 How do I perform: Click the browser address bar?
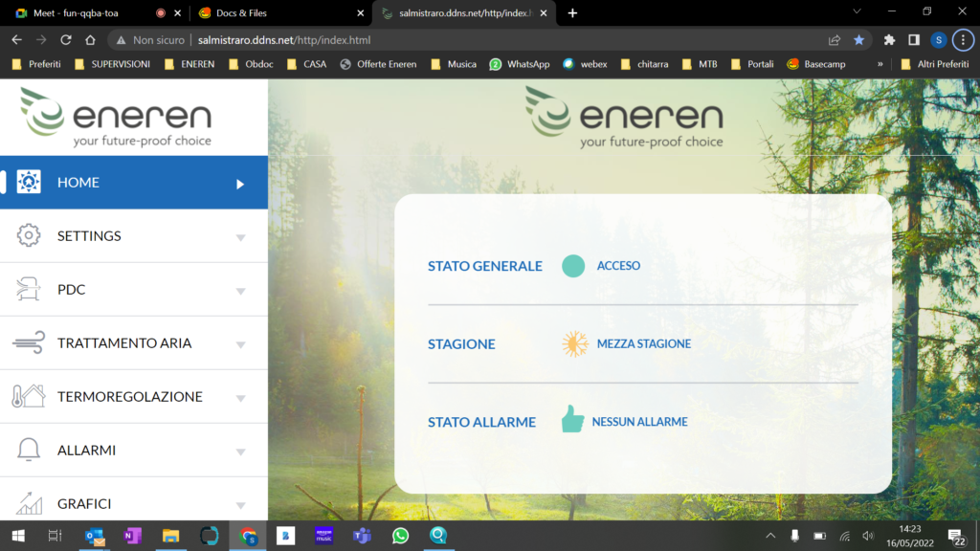[x=479, y=40]
